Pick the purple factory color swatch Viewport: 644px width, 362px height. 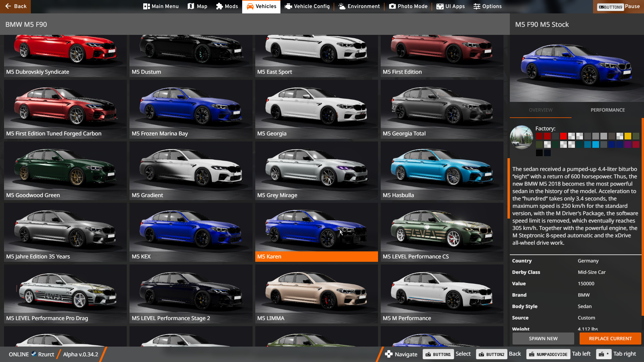tap(628, 144)
